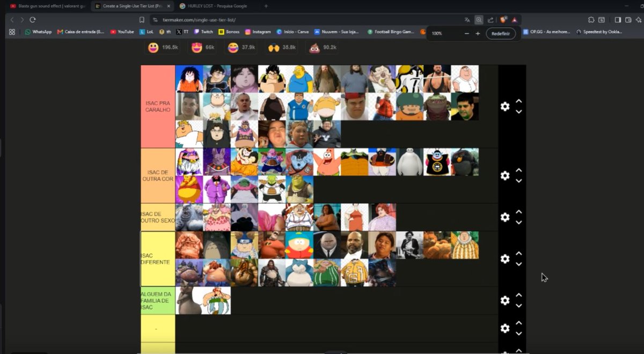
Task: Open the WhatsApp bookmark
Action: click(x=38, y=32)
